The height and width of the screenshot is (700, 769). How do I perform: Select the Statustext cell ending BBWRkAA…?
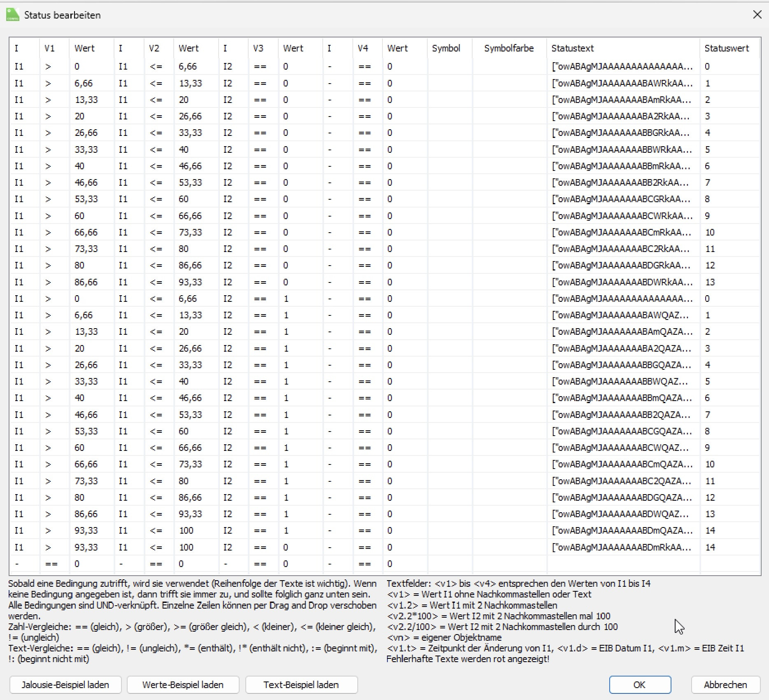(x=623, y=149)
